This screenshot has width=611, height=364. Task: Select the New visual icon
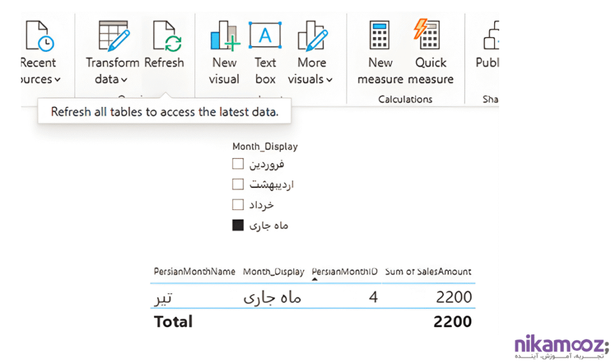tap(224, 36)
